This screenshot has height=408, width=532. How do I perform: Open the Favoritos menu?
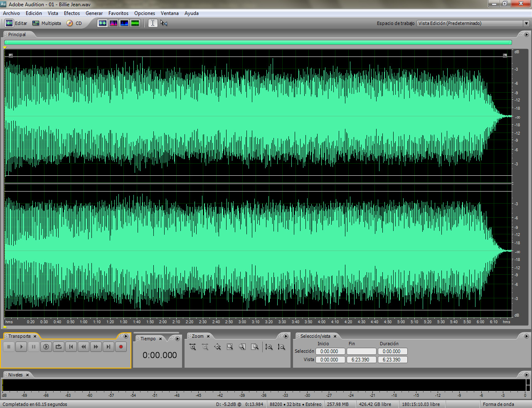(118, 13)
